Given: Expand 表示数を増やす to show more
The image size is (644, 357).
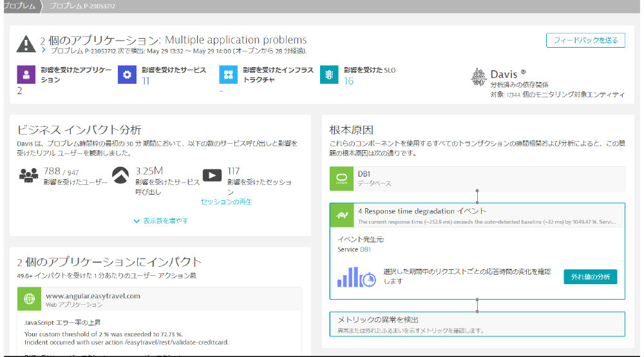Looking at the screenshot, I should [161, 220].
